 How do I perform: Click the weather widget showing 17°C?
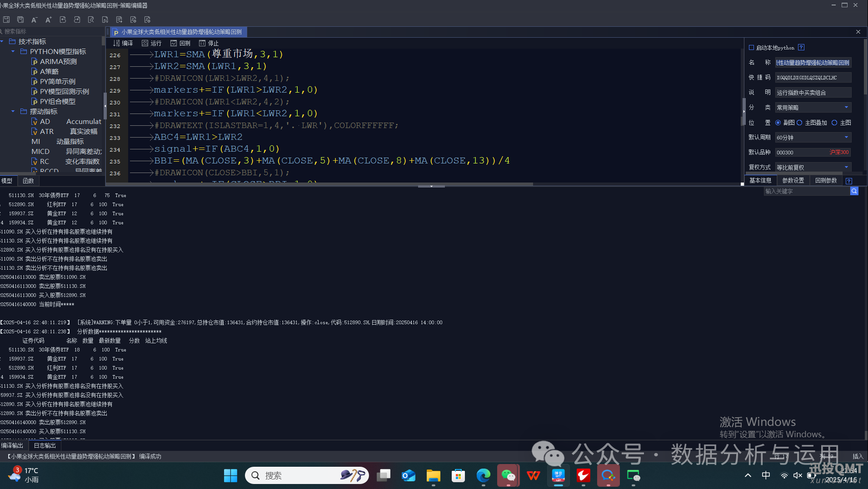coord(24,475)
